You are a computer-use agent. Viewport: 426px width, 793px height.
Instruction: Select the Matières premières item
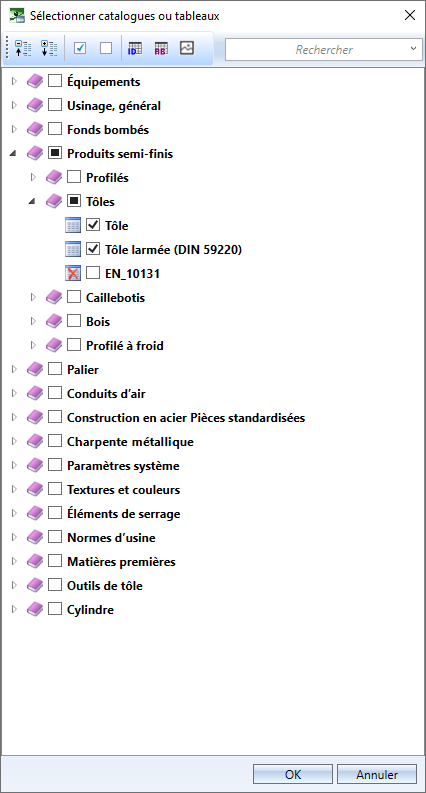click(121, 562)
